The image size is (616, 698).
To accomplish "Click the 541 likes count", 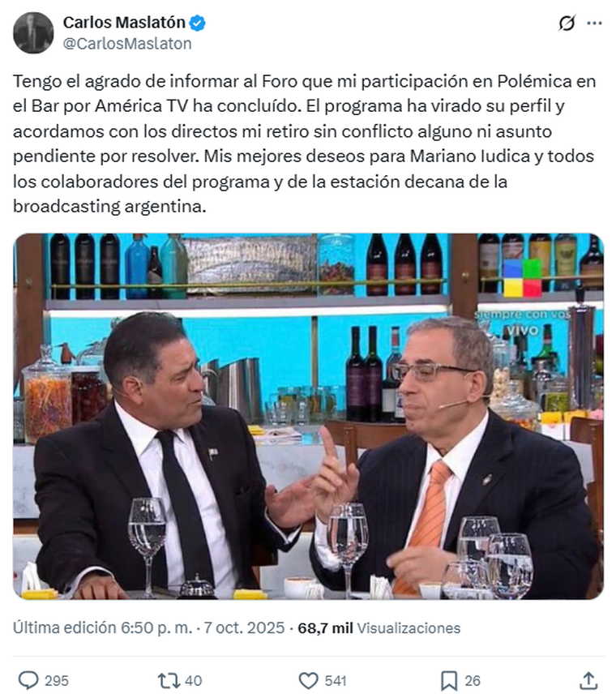I will (x=335, y=681).
